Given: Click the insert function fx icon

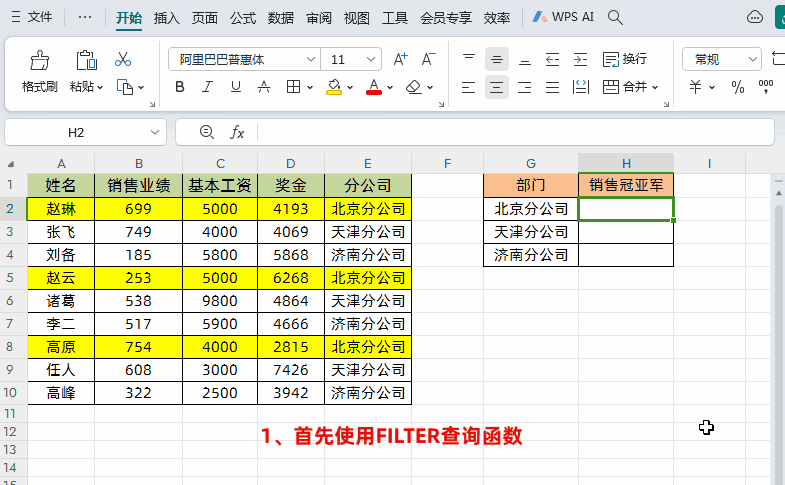Looking at the screenshot, I should tap(237, 132).
